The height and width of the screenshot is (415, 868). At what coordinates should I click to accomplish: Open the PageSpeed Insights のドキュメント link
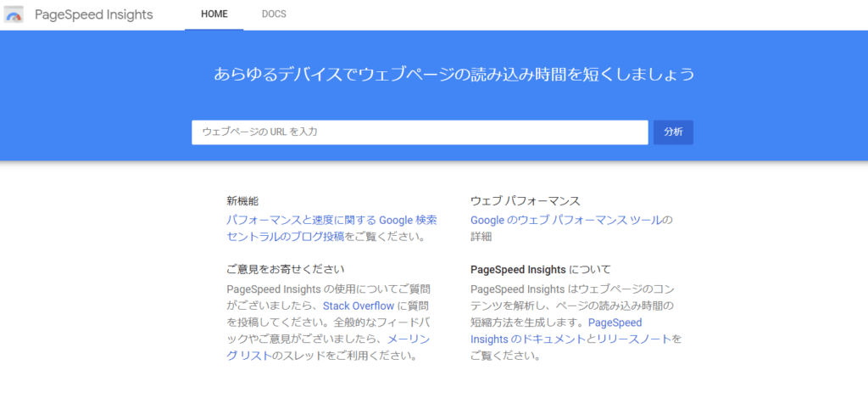[556, 331]
